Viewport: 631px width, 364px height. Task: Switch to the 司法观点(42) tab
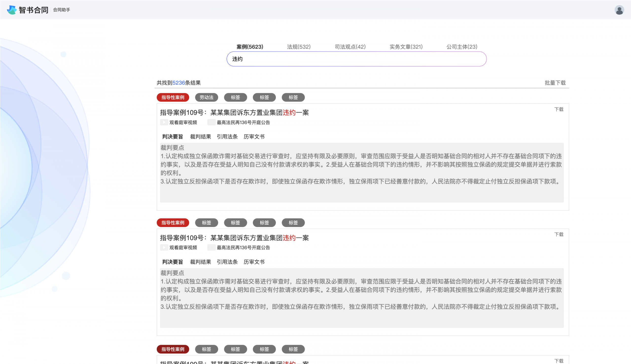(x=350, y=47)
